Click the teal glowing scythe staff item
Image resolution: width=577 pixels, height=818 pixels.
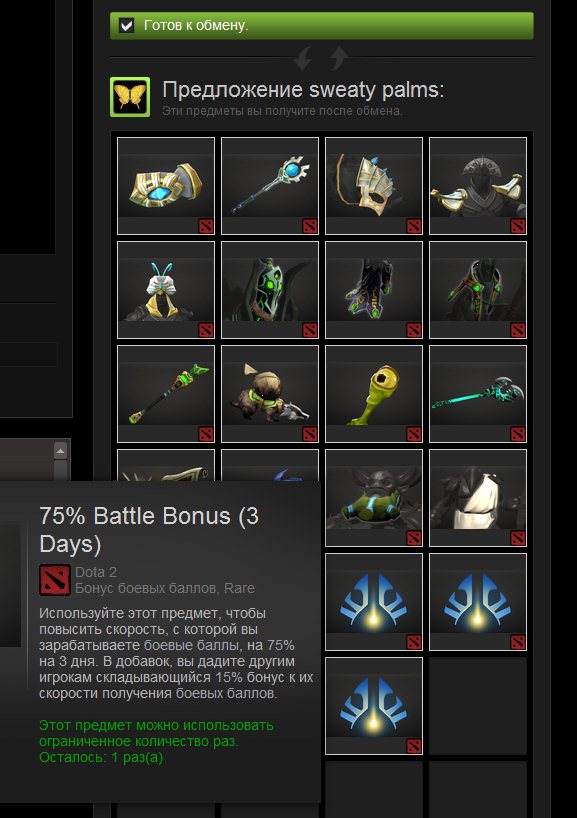tap(478, 393)
